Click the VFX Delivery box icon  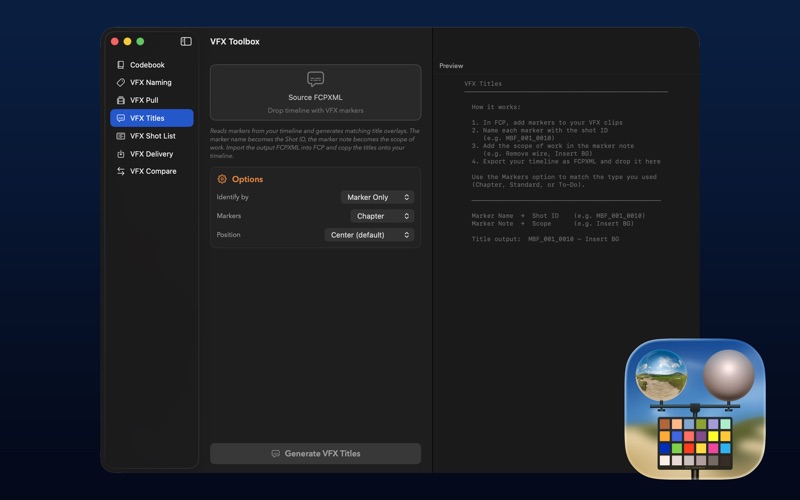[121, 154]
